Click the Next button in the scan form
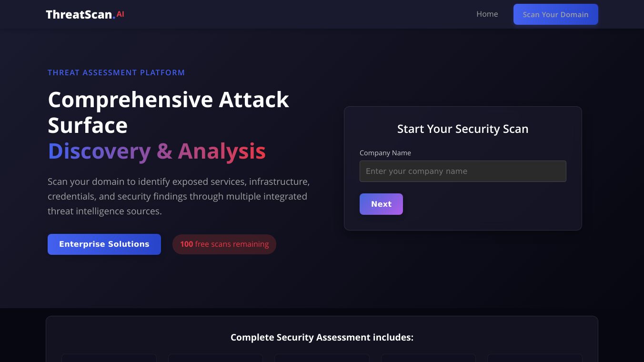Viewport: 644px width, 362px height. click(381, 204)
